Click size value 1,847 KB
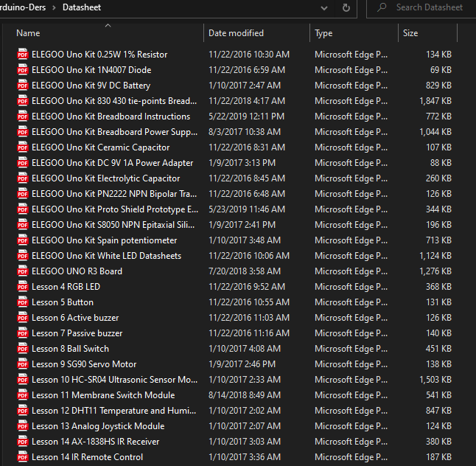Image resolution: width=476 pixels, height=466 pixels. (435, 101)
